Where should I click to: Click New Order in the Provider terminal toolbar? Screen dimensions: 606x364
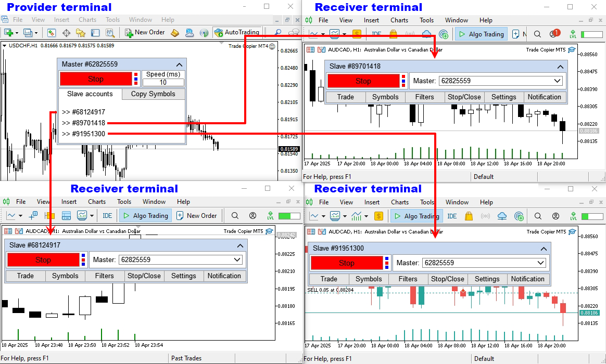[145, 32]
